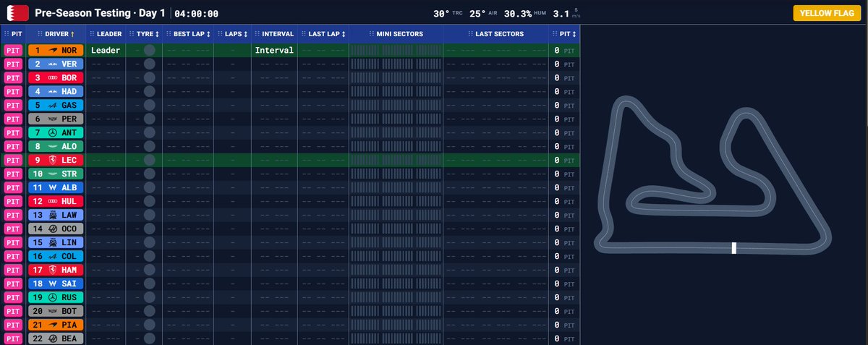Click the YELLOW FLAG button
The width and height of the screenshot is (868, 345).
(827, 13)
